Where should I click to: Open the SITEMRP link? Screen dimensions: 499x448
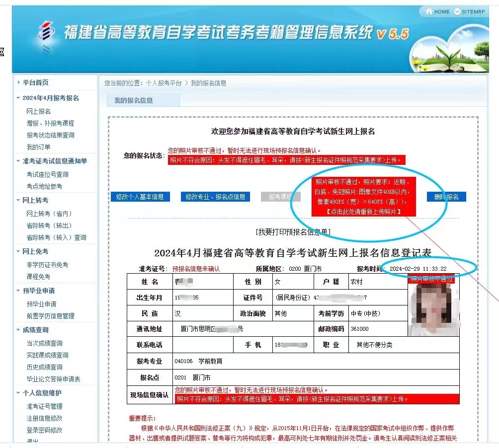click(473, 12)
